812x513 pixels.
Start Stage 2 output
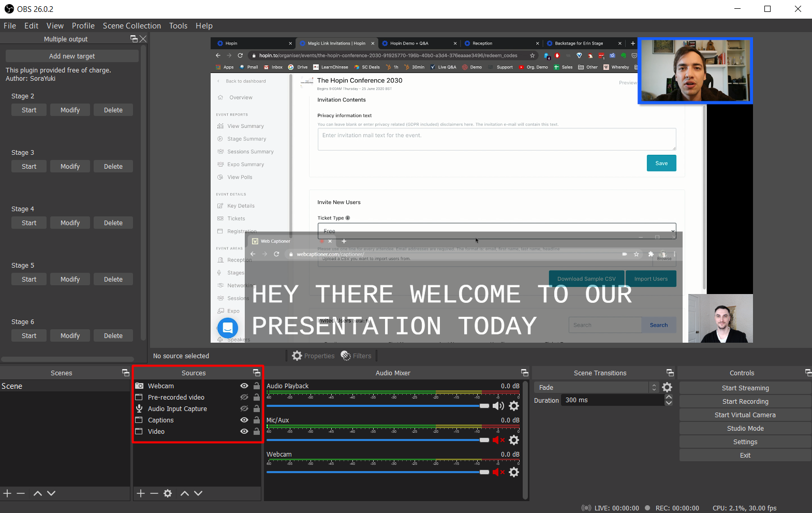[29, 110]
